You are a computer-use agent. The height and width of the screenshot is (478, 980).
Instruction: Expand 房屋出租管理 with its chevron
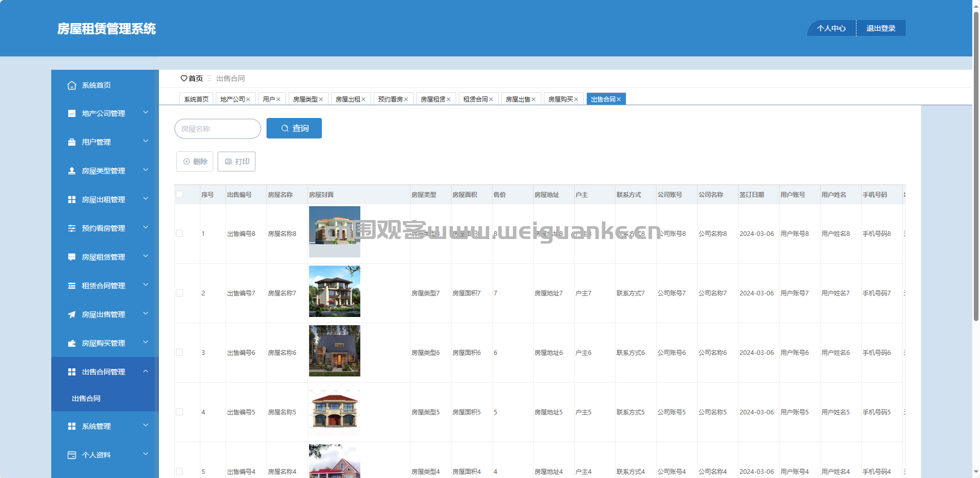point(146,198)
